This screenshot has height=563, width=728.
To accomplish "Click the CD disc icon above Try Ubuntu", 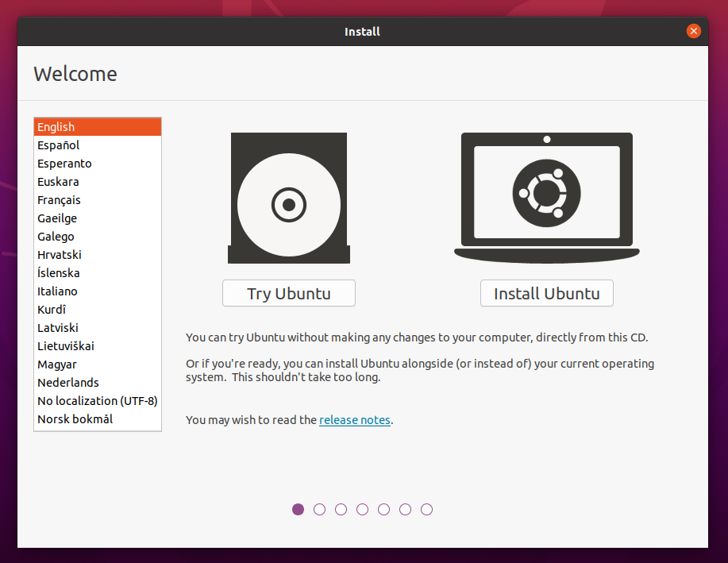I will [288, 199].
